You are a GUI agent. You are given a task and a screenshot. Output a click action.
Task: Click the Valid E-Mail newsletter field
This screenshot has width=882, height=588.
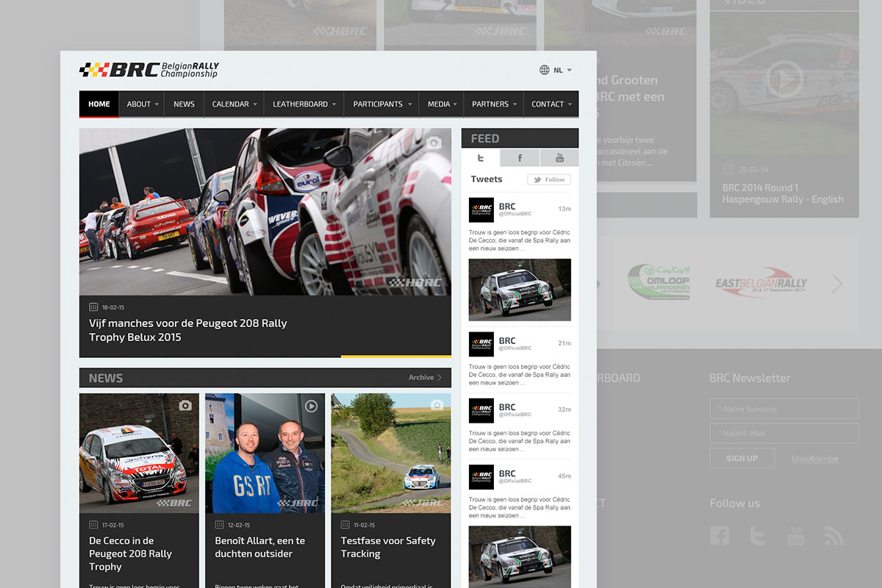[784, 433]
